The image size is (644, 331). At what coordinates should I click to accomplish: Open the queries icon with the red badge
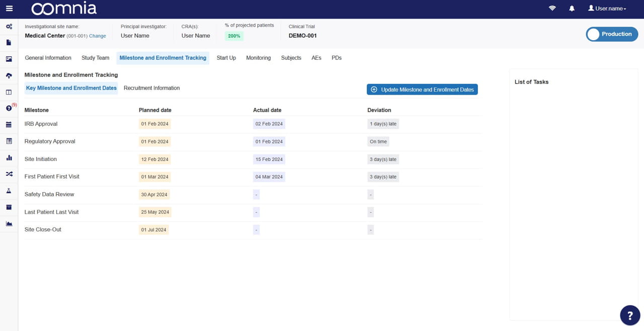[8, 108]
